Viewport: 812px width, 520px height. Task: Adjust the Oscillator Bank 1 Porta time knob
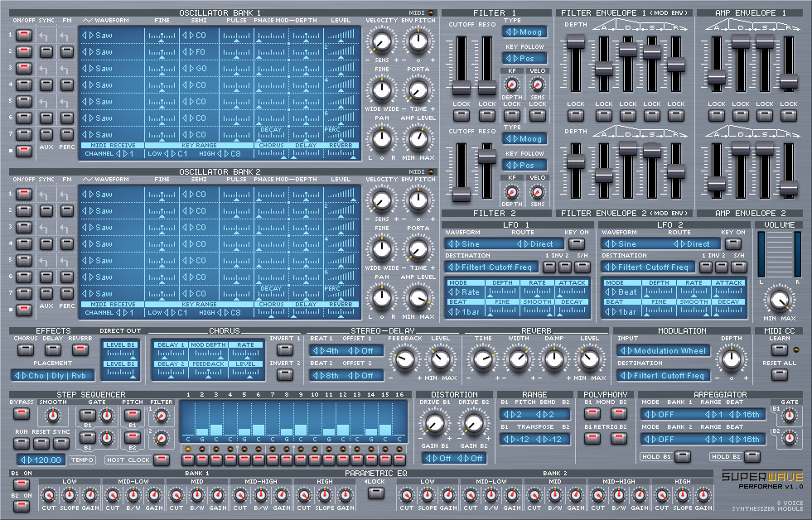[418, 90]
